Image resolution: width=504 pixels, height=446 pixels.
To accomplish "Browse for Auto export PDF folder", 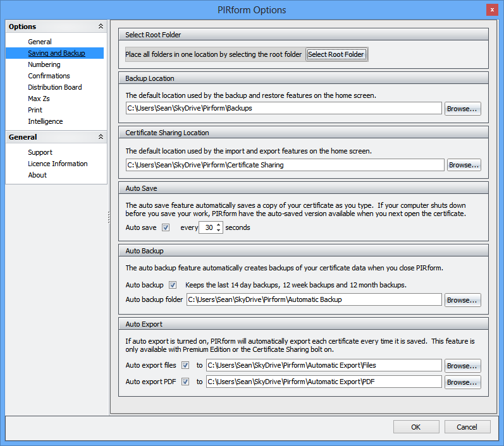I will (462, 382).
